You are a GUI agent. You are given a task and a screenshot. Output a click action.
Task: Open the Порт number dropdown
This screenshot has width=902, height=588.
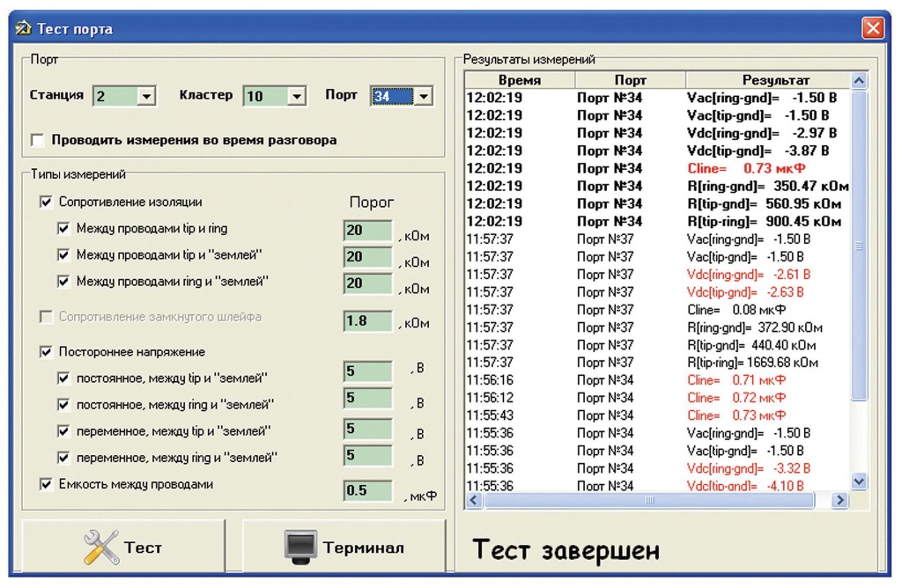click(424, 96)
